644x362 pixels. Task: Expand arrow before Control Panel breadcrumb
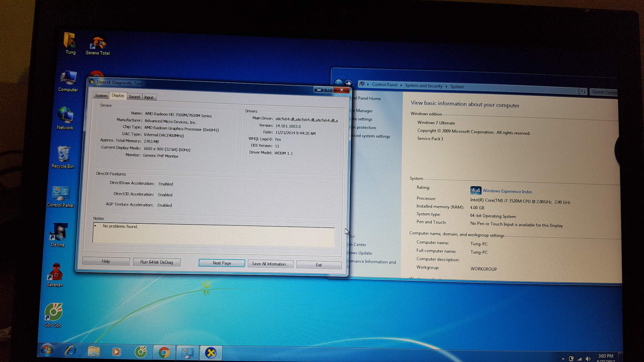pyautogui.click(x=368, y=84)
